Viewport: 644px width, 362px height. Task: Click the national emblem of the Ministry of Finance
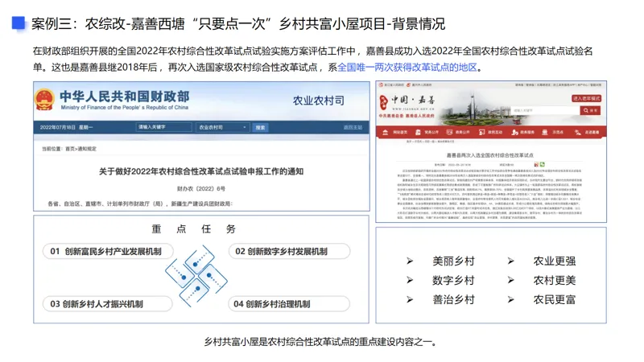44,100
